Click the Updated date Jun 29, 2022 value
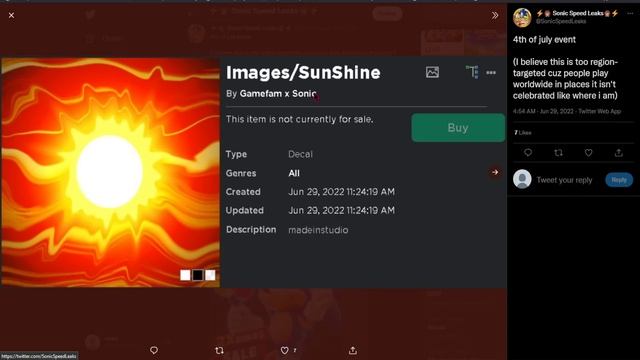Image resolution: width=640 pixels, height=360 pixels. (x=342, y=211)
